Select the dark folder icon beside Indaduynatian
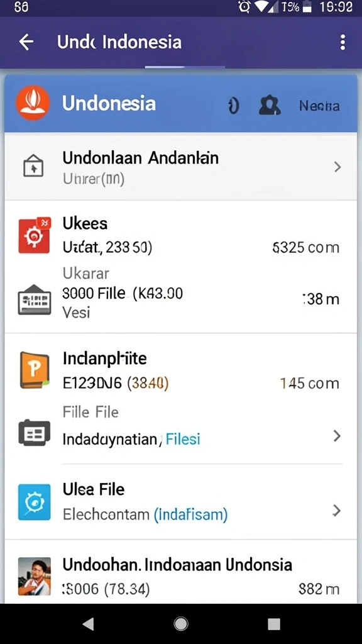Screen dimensions: 362x644 [x=35, y=433]
